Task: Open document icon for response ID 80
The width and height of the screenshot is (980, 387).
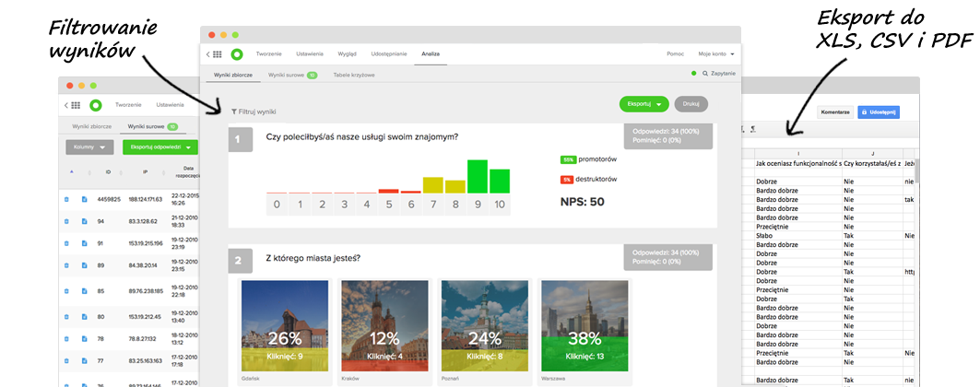Action: [x=84, y=316]
